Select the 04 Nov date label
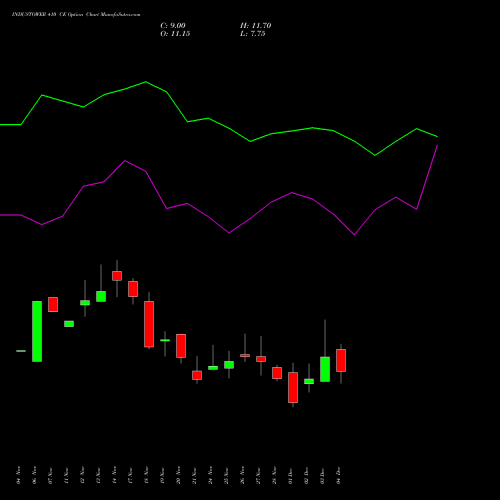500x500 pixels. pyautogui.click(x=18, y=475)
